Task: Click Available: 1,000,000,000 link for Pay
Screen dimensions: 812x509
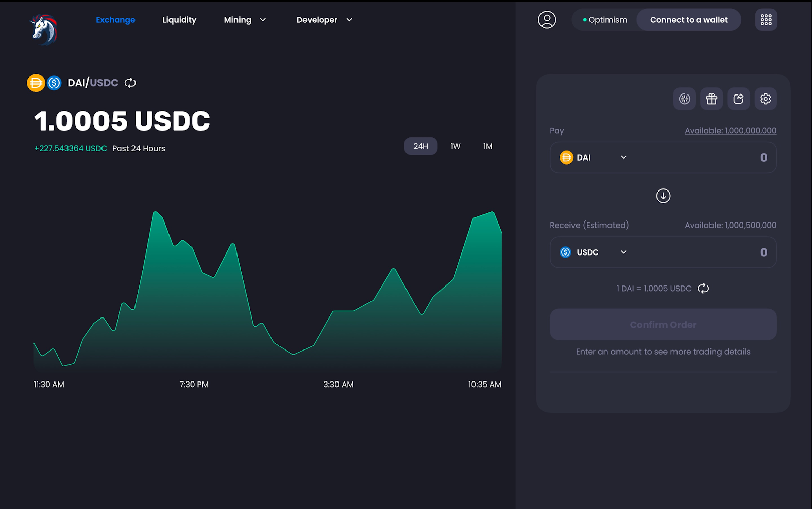Action: pyautogui.click(x=730, y=131)
